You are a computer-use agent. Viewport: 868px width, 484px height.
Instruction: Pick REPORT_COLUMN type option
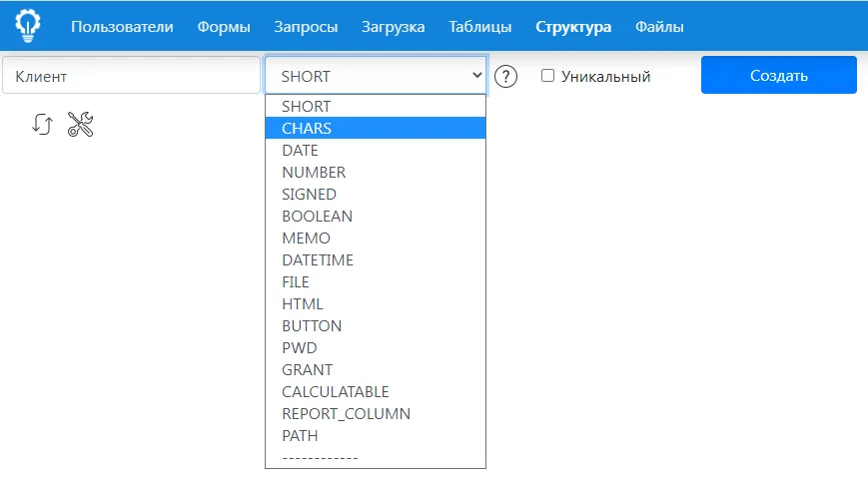pos(376,414)
